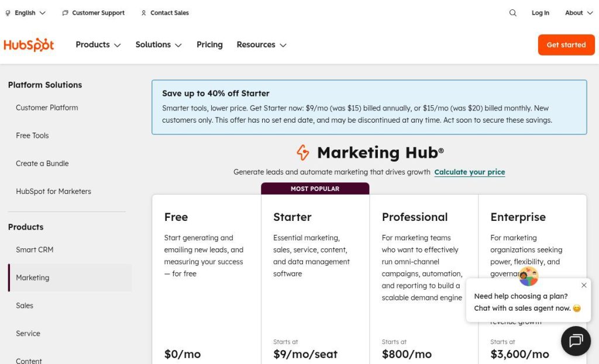
Task: Open the live chat bubble icon
Action: tap(576, 341)
